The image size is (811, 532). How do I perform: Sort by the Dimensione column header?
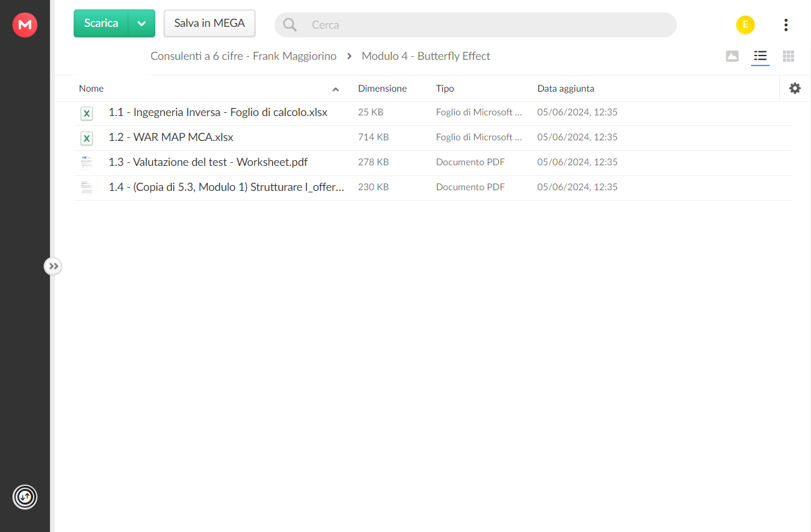pos(382,89)
